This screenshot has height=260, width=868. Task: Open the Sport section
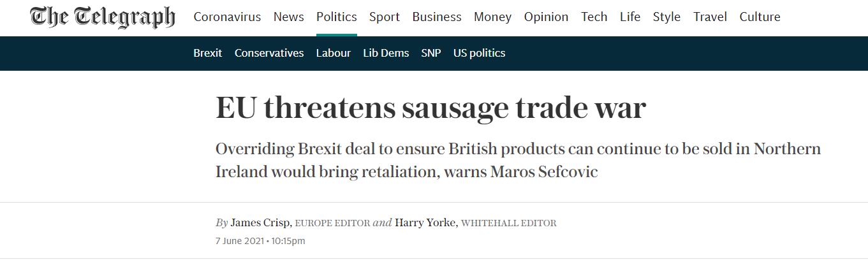[385, 17]
